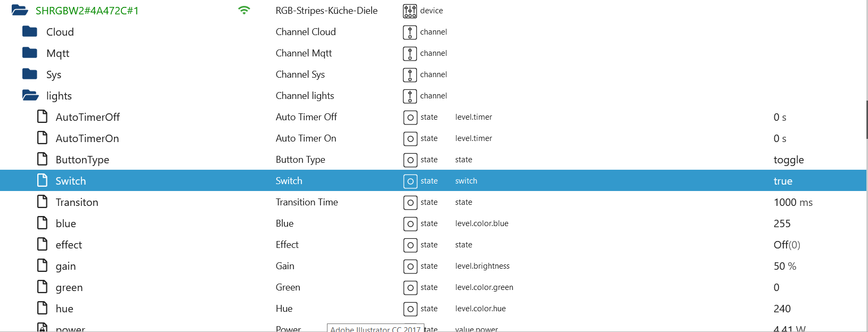The image size is (868, 332).
Task: Expand the Cloud folder
Action: click(30, 31)
